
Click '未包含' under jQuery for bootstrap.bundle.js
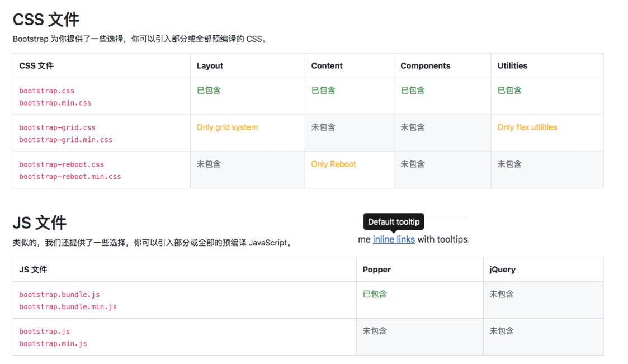tap(502, 294)
